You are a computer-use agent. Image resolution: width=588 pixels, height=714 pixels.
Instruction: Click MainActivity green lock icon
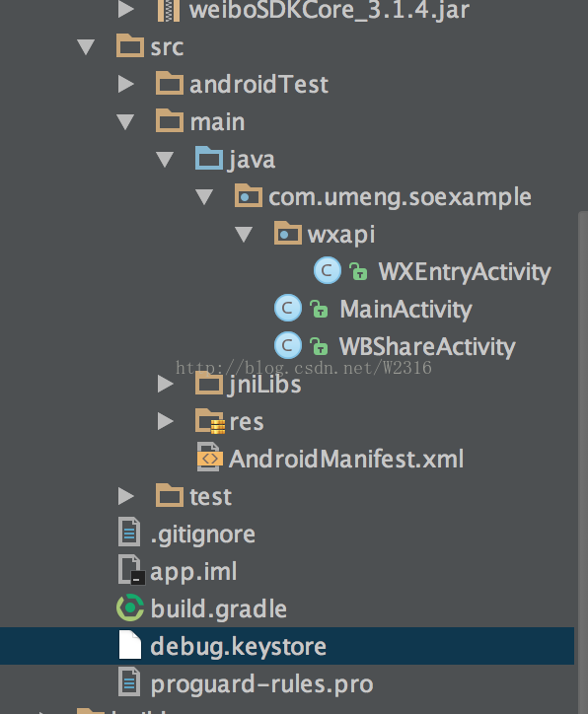319,309
